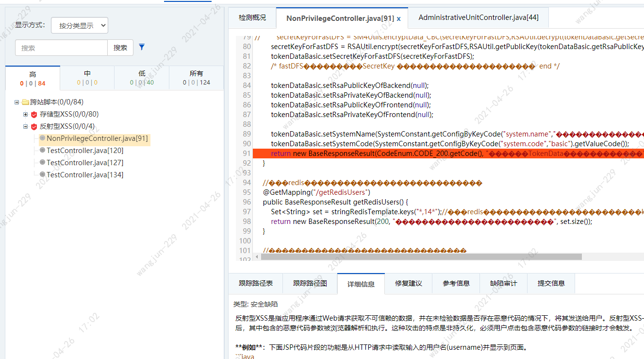Viewport: 644px width, 359px height.
Task: Open the 按分类显示 display mode dropdown
Action: (x=79, y=25)
